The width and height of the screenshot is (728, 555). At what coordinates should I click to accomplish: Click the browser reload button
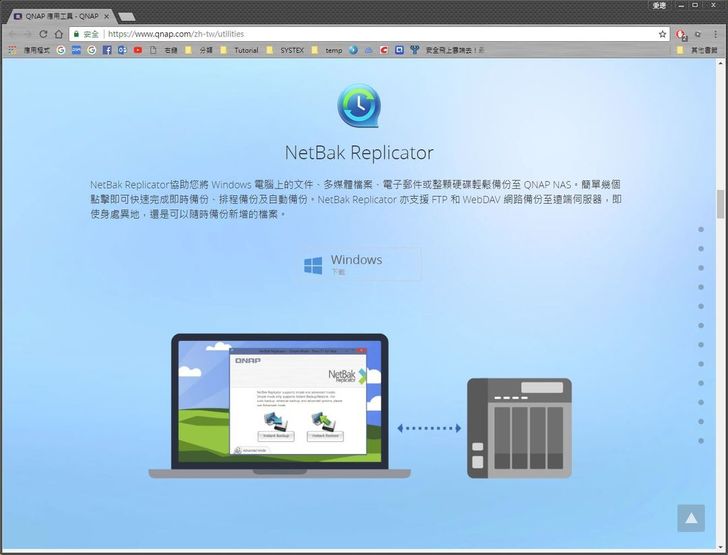click(43, 34)
